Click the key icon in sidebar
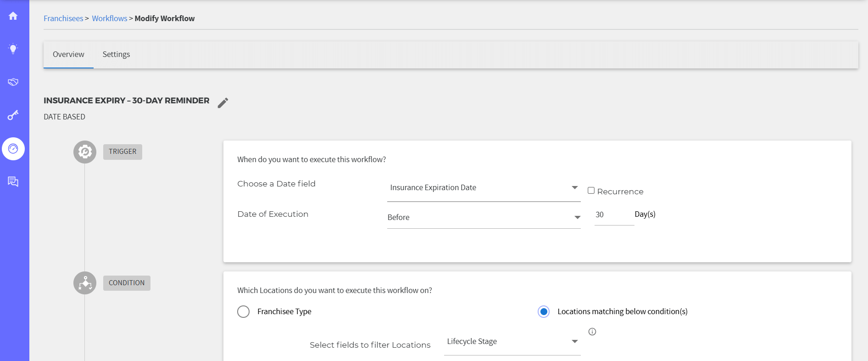The image size is (868, 361). point(13,115)
